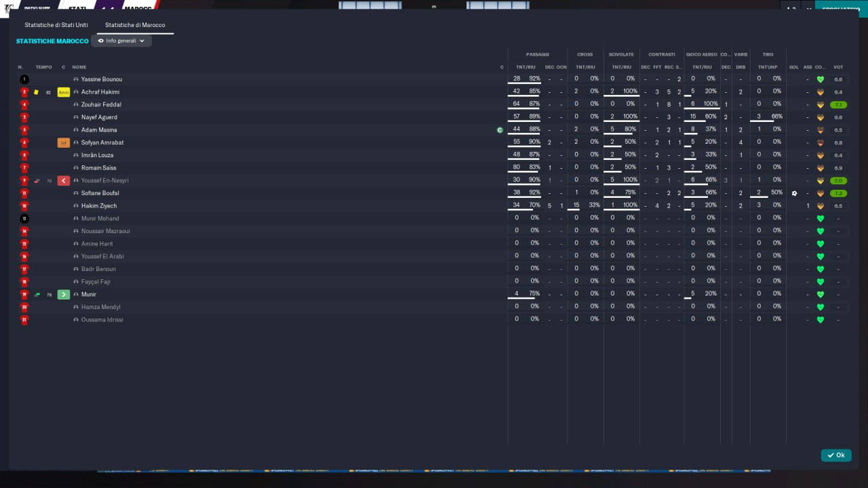Click Feddal's green 7.1 rating badge
Screen dimensions: 868x488
pyautogui.click(x=838, y=105)
